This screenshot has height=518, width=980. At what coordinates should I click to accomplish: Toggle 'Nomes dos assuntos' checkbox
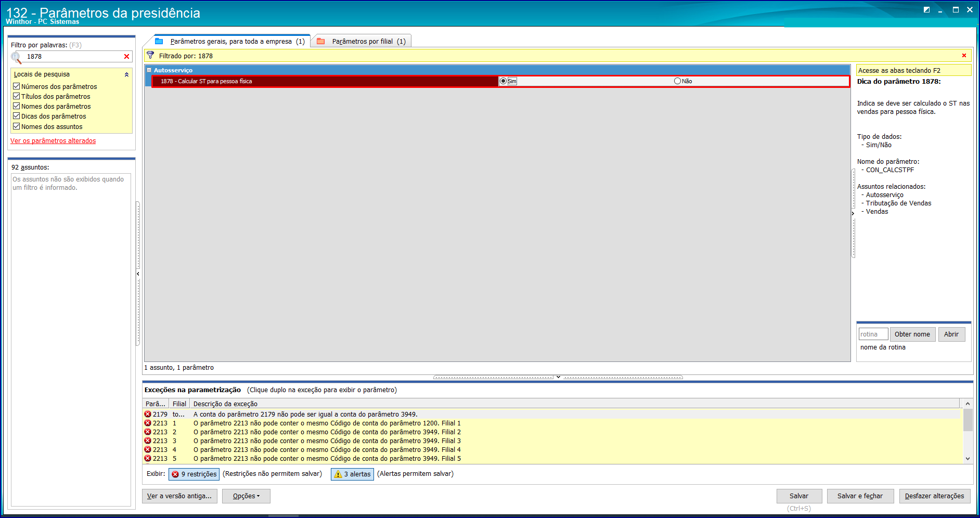pos(17,126)
